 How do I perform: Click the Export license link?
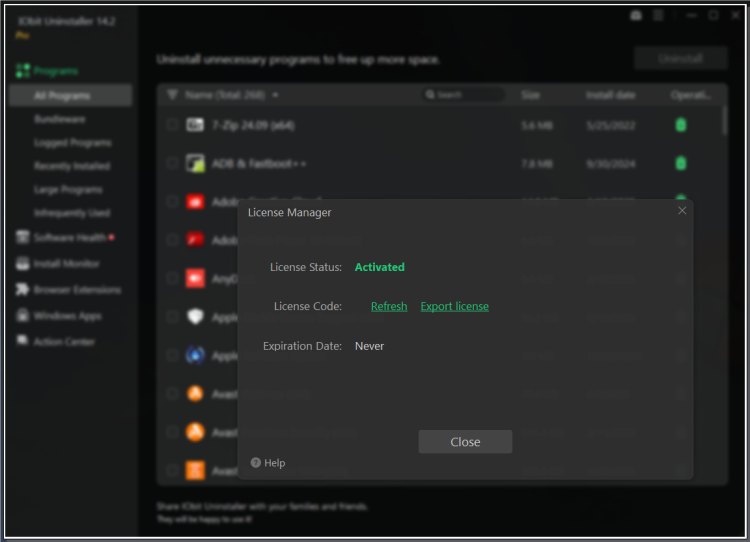coord(454,306)
